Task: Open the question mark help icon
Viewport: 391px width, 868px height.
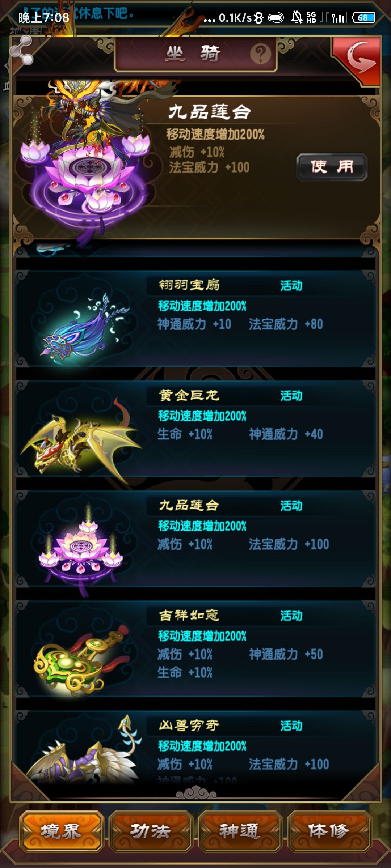Action: 260,54
